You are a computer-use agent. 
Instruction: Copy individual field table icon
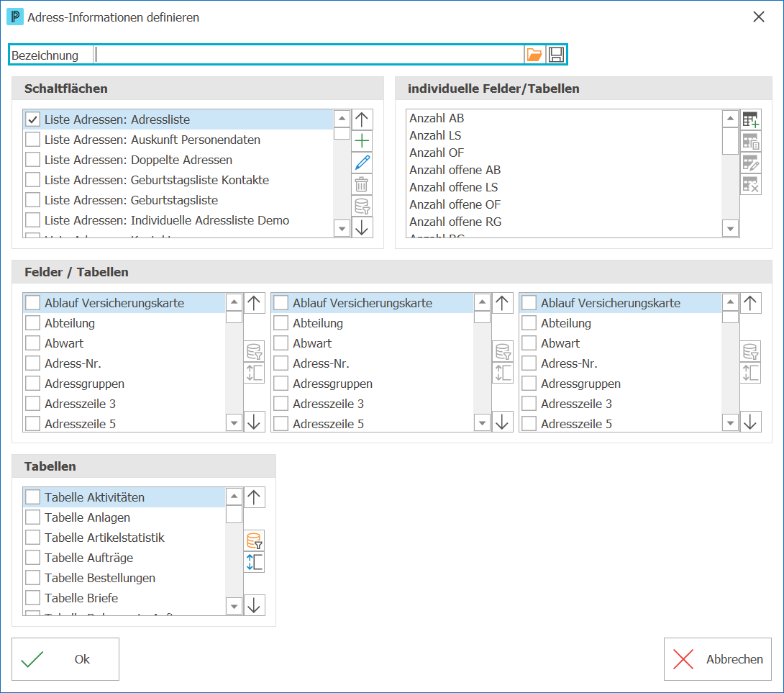tap(750, 142)
